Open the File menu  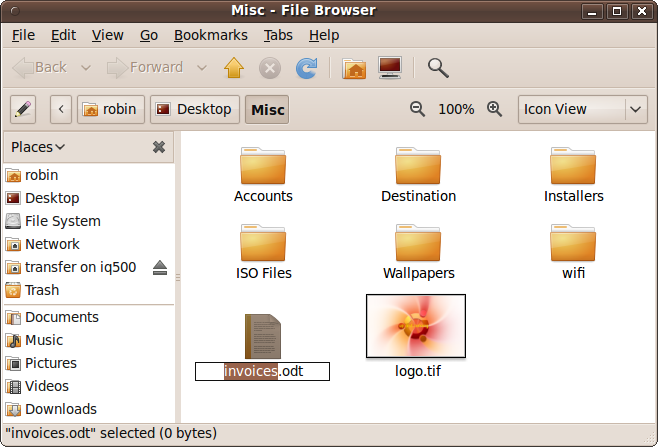(x=23, y=35)
